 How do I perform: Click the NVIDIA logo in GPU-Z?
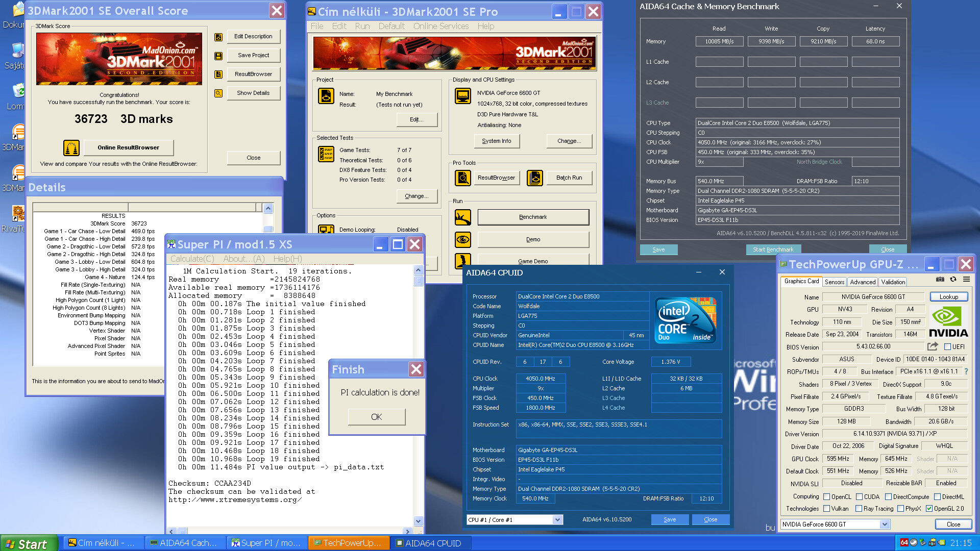point(948,322)
